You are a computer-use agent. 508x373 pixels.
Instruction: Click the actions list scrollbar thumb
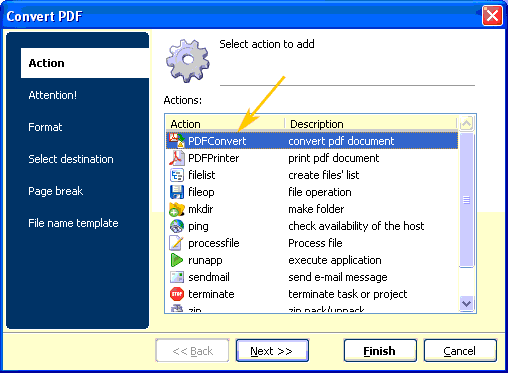click(466, 200)
